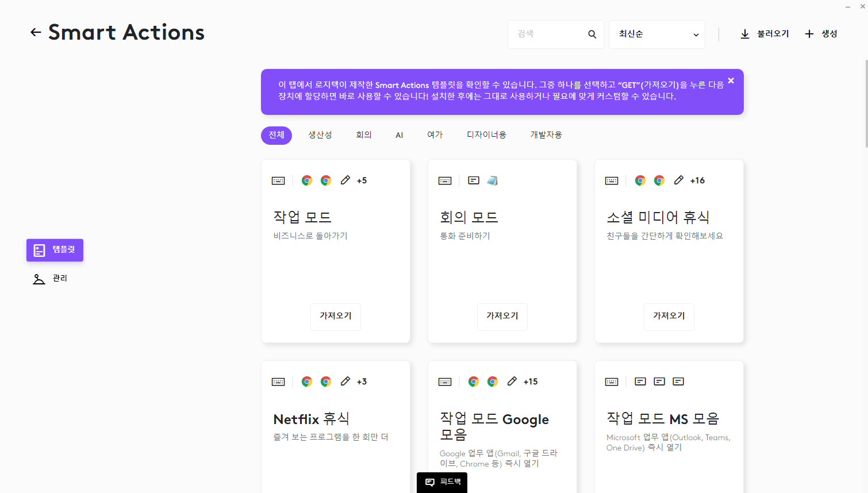The image size is (868, 493).
Task: Click the download icon next to 불러오기
Action: [745, 34]
